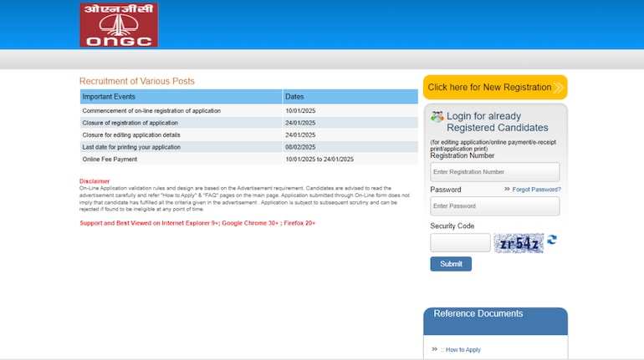Click the arrow icon on the New Registration banner
Screen dimensions: 644x360
tap(558, 87)
